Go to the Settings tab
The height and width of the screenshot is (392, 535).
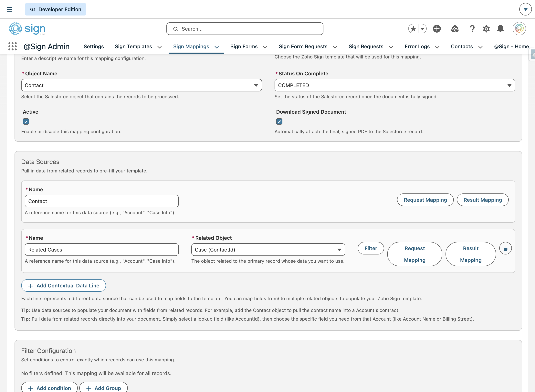coord(94,46)
